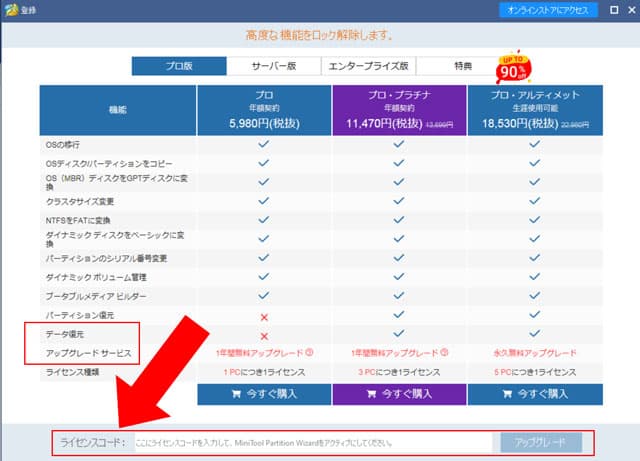
Task: Click the 機能 column header
Action: pyautogui.click(x=118, y=110)
